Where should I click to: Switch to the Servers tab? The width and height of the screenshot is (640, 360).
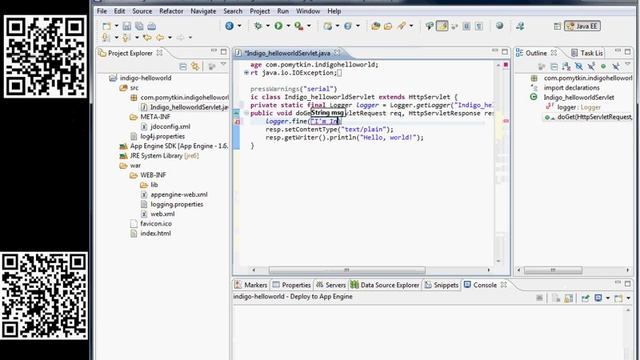(x=331, y=285)
